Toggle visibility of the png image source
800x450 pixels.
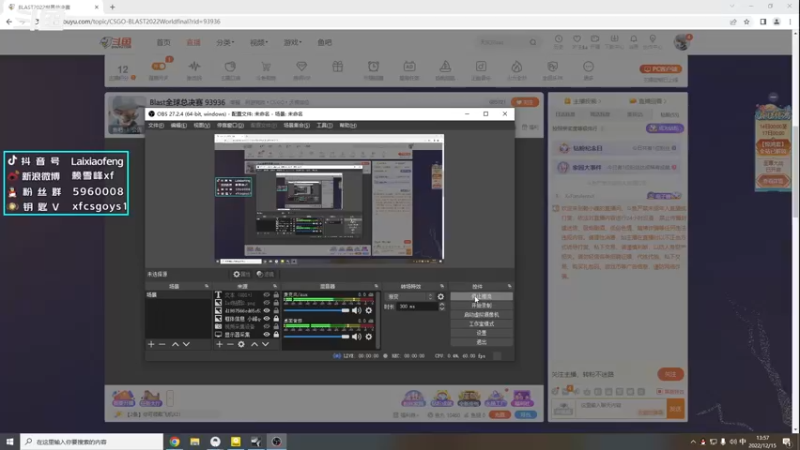(266, 303)
